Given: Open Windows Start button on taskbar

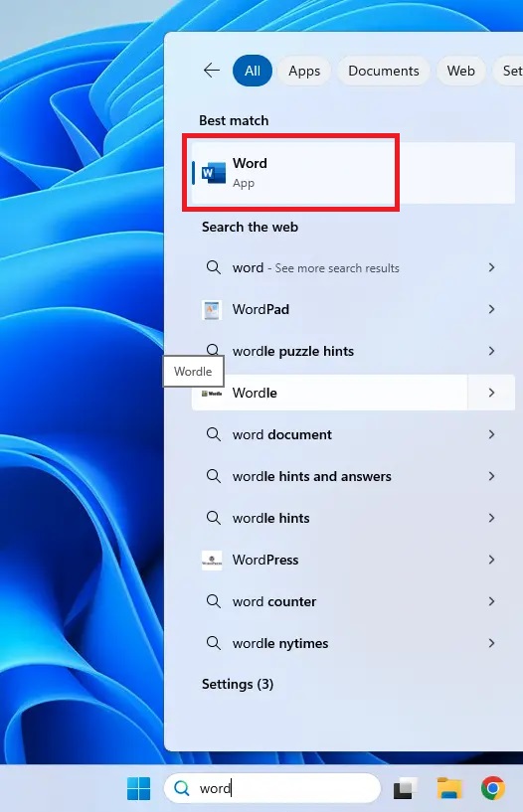Looking at the screenshot, I should point(139,788).
